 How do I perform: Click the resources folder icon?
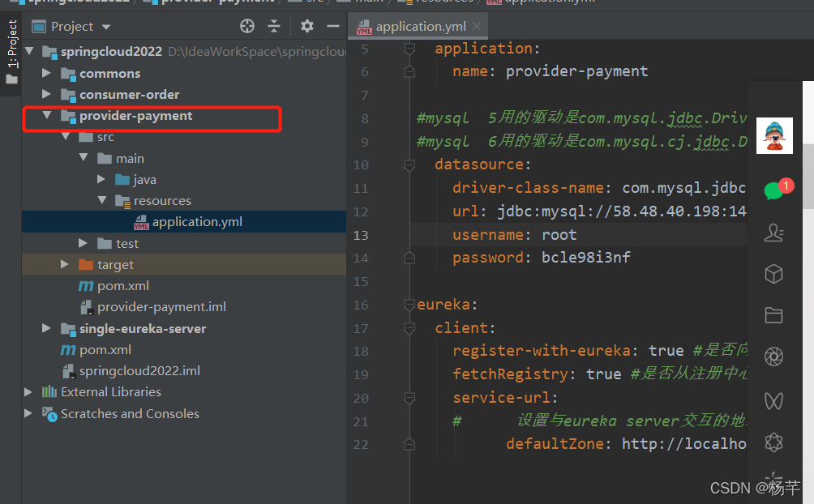pyautogui.click(x=123, y=201)
